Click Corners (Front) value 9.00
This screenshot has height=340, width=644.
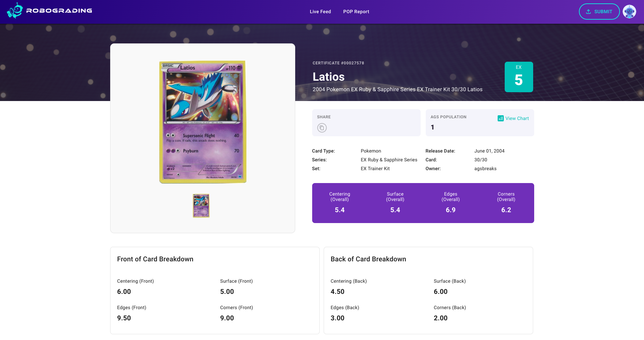point(227,318)
